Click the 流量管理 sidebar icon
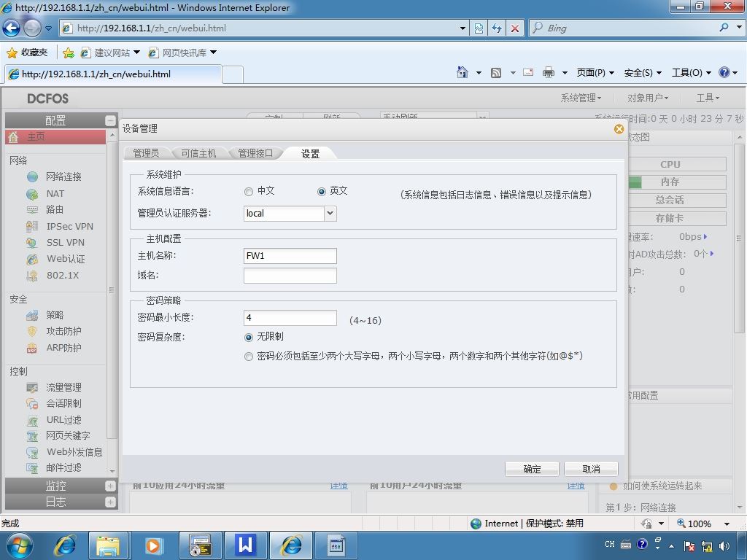 tap(32, 388)
